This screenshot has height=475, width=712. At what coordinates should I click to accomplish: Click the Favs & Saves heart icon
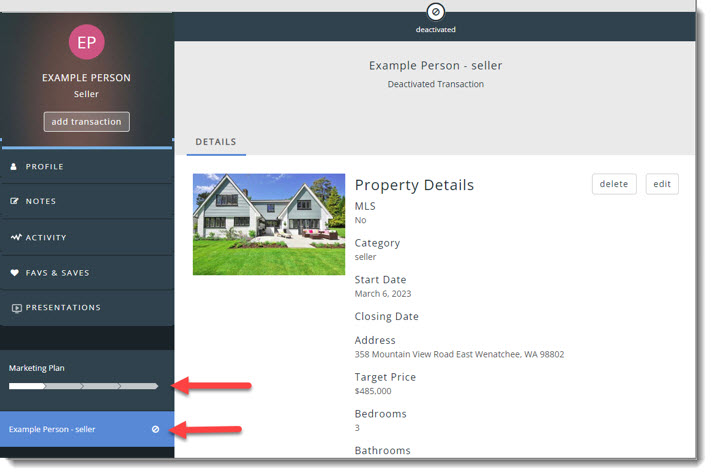click(x=15, y=273)
